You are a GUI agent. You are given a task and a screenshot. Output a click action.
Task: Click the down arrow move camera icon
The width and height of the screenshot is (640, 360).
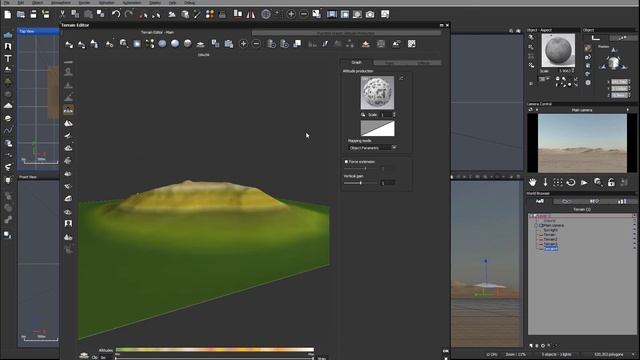click(x=545, y=182)
